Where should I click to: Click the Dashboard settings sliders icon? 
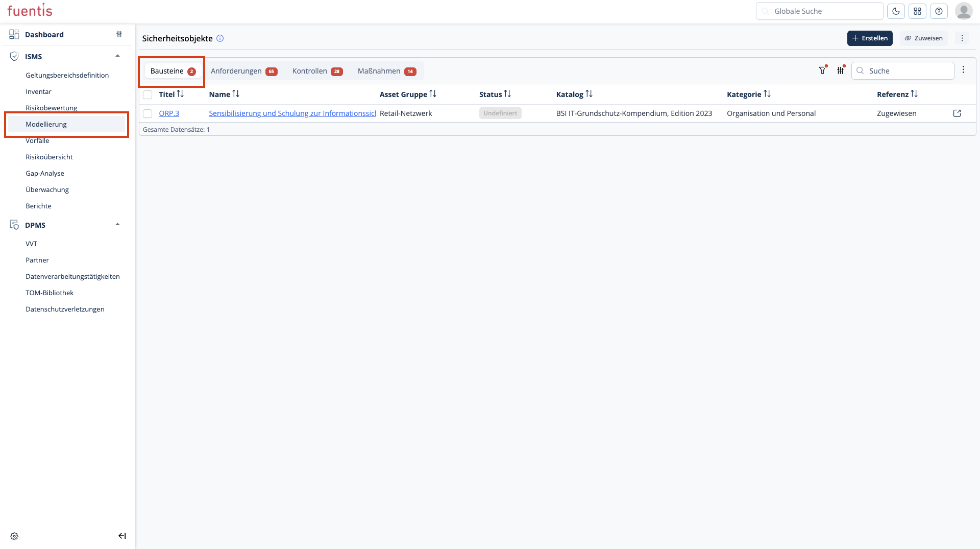(x=119, y=34)
